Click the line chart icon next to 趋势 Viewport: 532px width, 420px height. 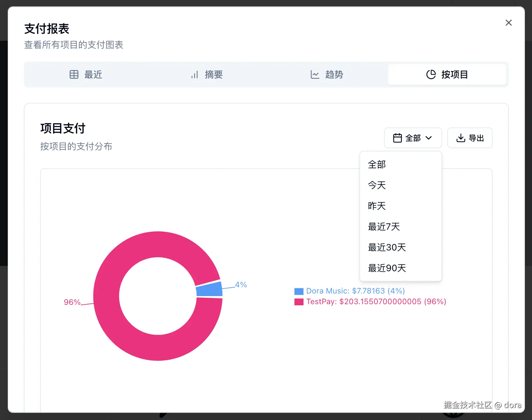pyautogui.click(x=315, y=74)
